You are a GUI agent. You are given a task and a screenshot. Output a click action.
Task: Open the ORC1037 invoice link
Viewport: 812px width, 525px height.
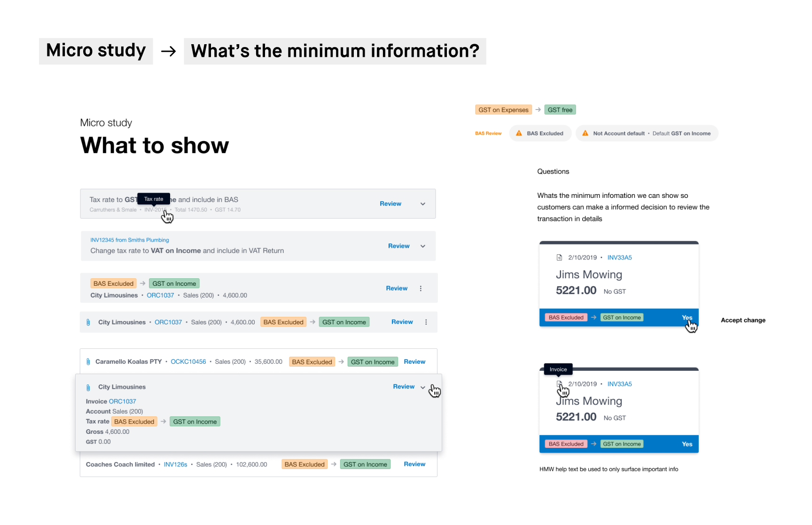[160, 295]
